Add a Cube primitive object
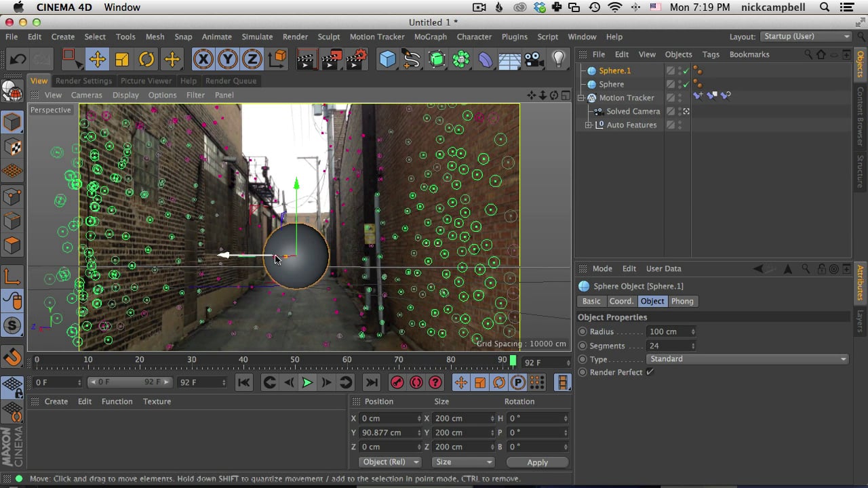The width and height of the screenshot is (868, 488). pyautogui.click(x=387, y=60)
